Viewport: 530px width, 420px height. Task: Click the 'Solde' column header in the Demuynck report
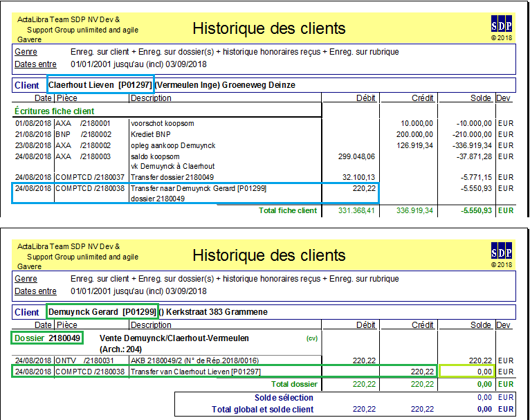[x=481, y=325]
